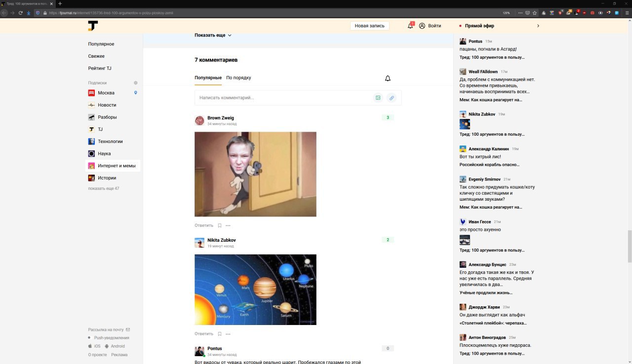
Task: Expand the 'Показать еще' dropdown
Action: (x=213, y=36)
